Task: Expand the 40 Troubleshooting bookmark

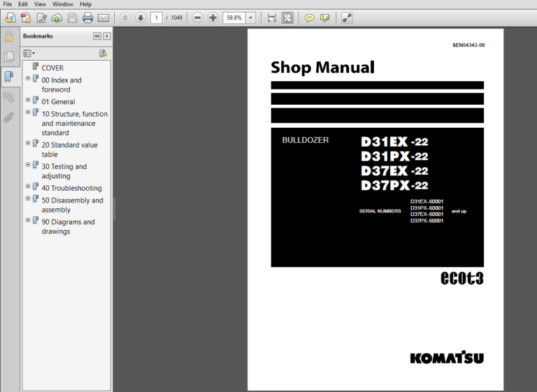Action: 28,187
